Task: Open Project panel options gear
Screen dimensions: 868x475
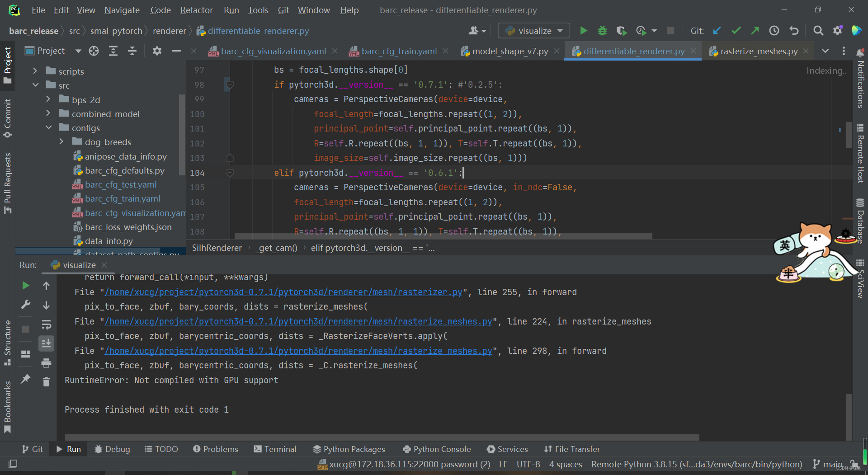Action: tap(157, 51)
